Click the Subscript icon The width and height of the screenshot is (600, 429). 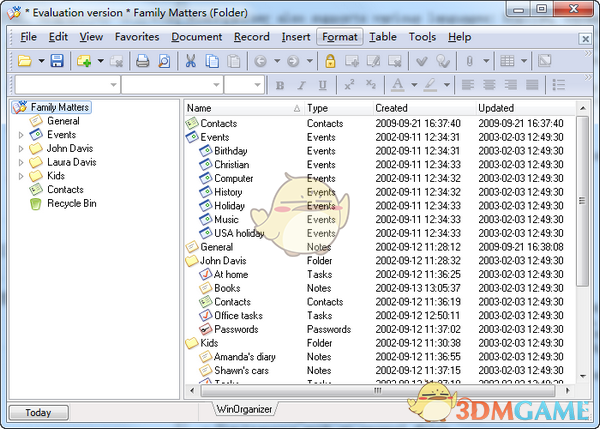point(370,85)
